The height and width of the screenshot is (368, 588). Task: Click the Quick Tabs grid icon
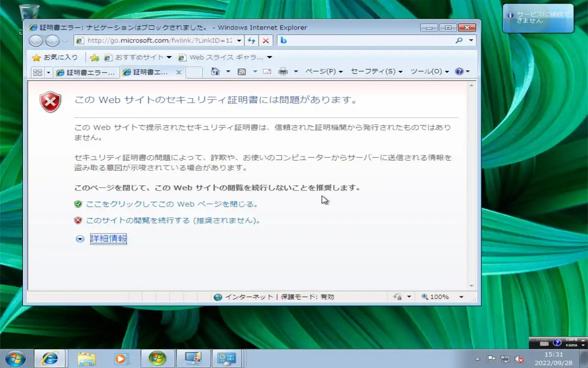click(38, 72)
